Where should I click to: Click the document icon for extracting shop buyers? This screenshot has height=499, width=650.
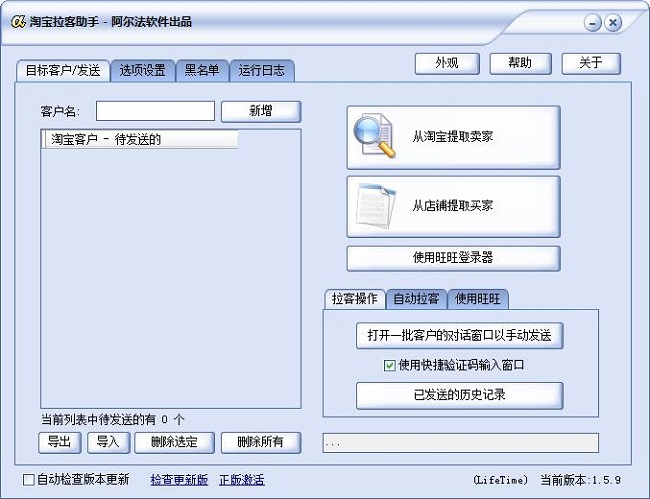375,206
